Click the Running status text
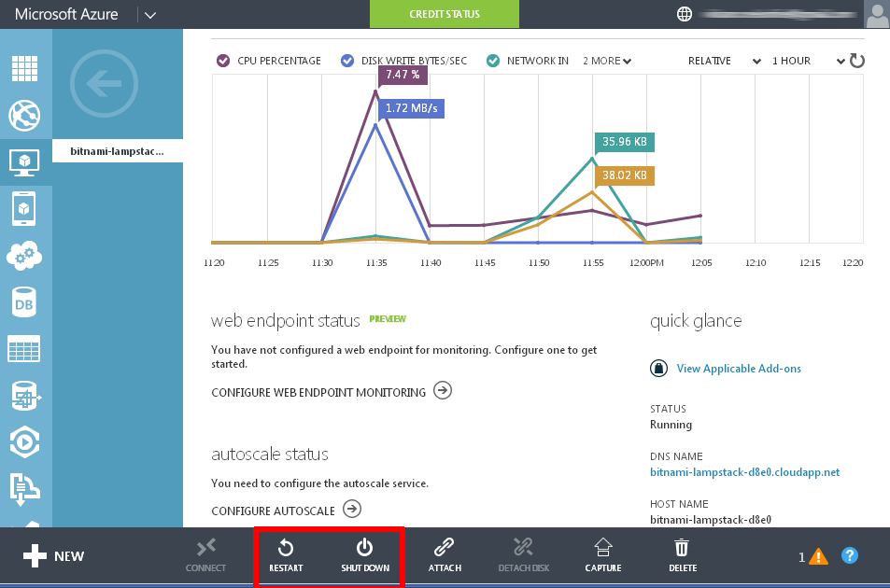The image size is (890, 588). click(671, 425)
